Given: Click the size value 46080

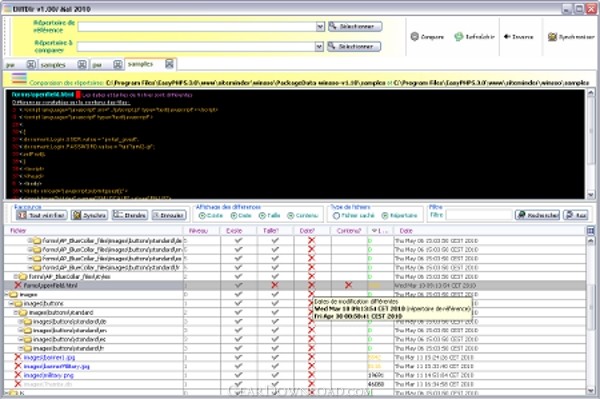Looking at the screenshot, I should (376, 384).
